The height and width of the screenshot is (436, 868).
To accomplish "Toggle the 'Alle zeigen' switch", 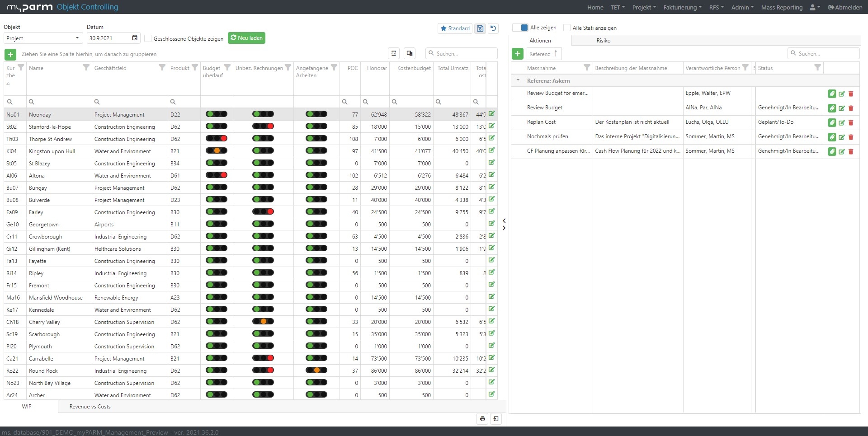I will (520, 28).
